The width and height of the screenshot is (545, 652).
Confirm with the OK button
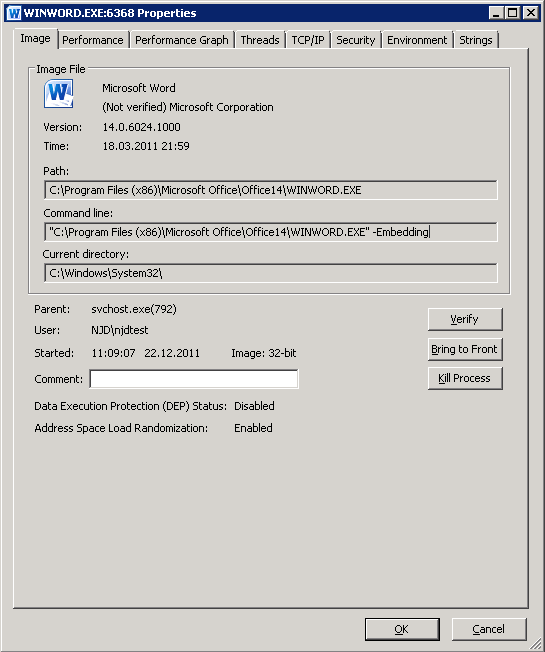pyautogui.click(x=402, y=629)
